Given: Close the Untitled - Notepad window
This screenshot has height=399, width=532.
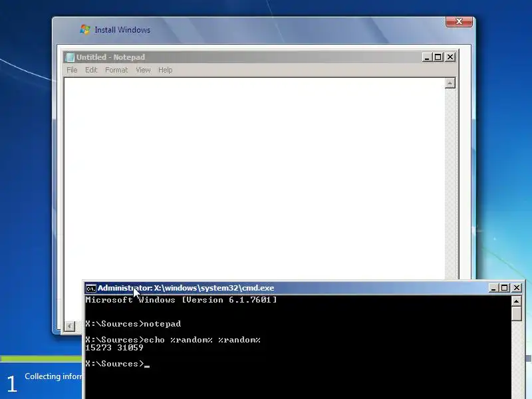Looking at the screenshot, I should [450, 57].
